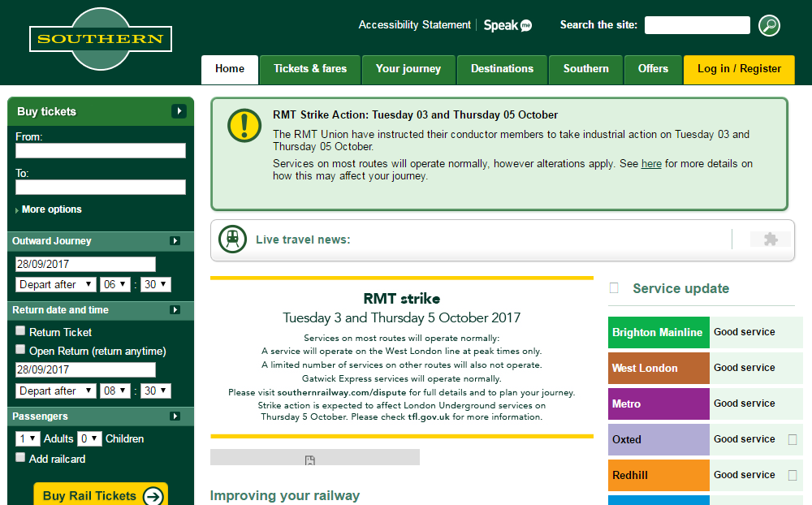Open the Accessibility Statement link
This screenshot has width=812, height=505.
click(x=415, y=25)
